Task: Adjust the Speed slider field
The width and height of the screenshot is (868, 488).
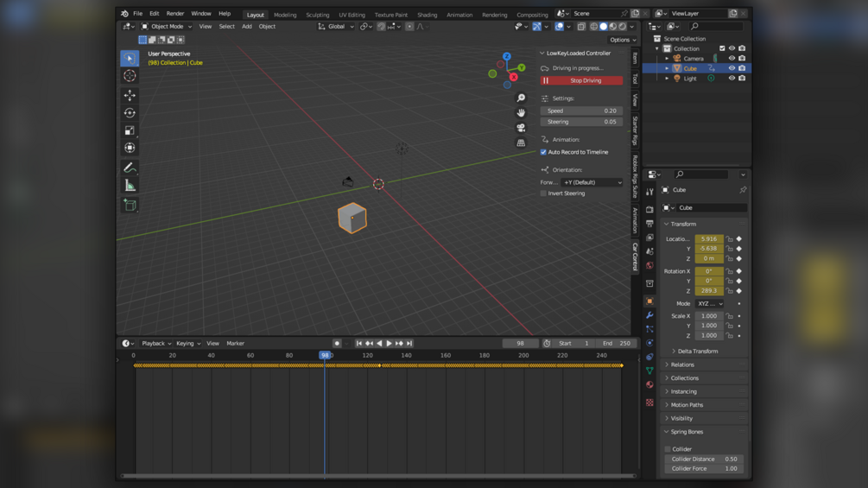Action: [x=581, y=111]
